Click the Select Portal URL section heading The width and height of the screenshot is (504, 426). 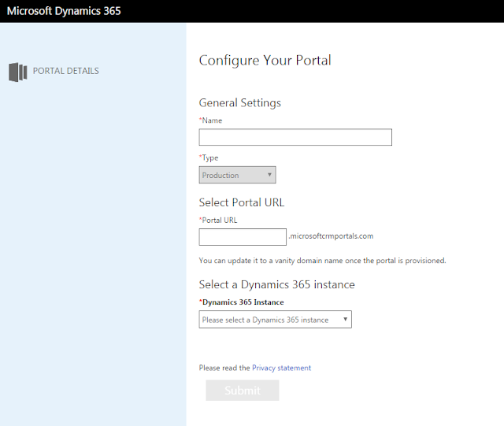tap(241, 202)
